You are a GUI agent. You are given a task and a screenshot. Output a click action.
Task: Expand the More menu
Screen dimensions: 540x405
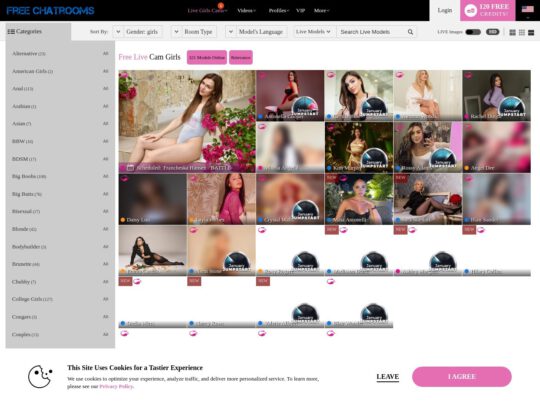click(321, 11)
